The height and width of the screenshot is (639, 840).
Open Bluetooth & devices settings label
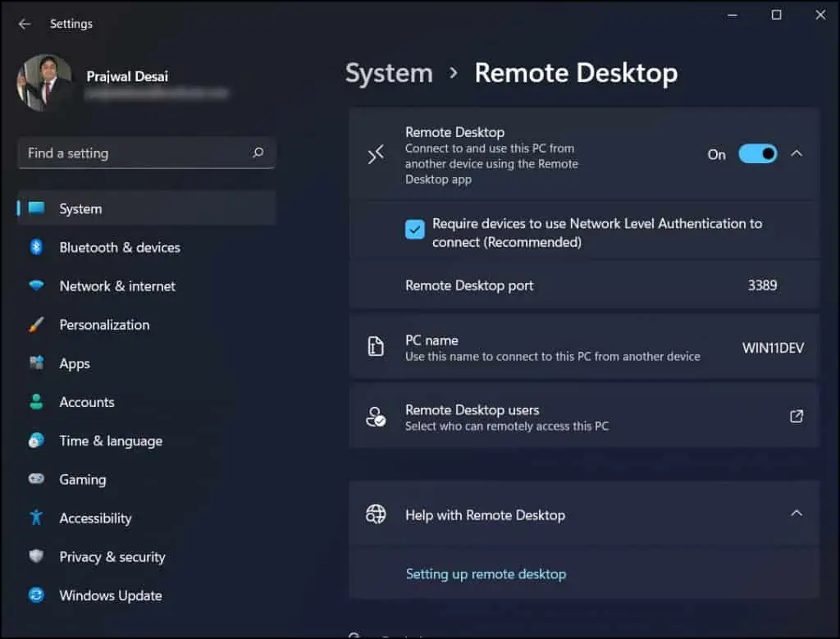point(120,248)
